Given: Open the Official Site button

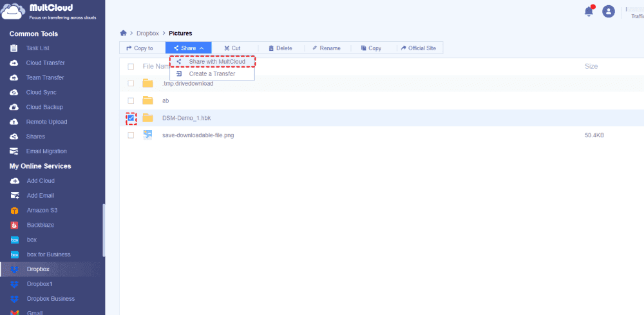Looking at the screenshot, I should click(x=419, y=48).
